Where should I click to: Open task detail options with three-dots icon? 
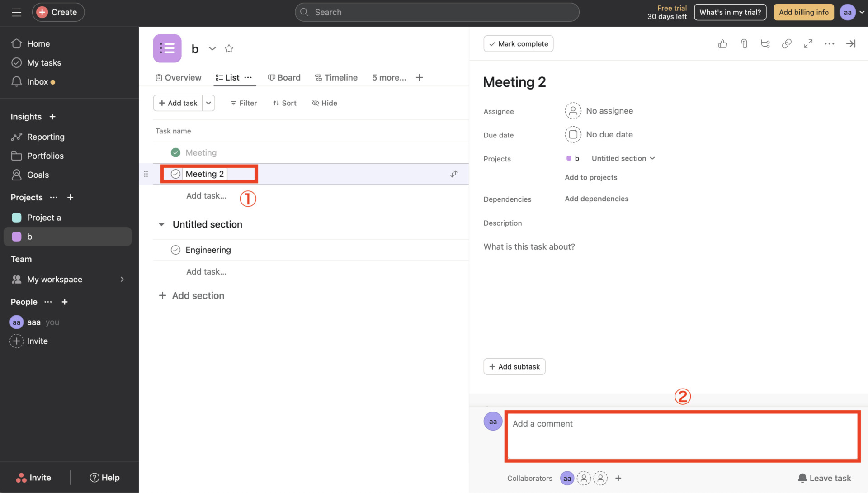pyautogui.click(x=830, y=43)
